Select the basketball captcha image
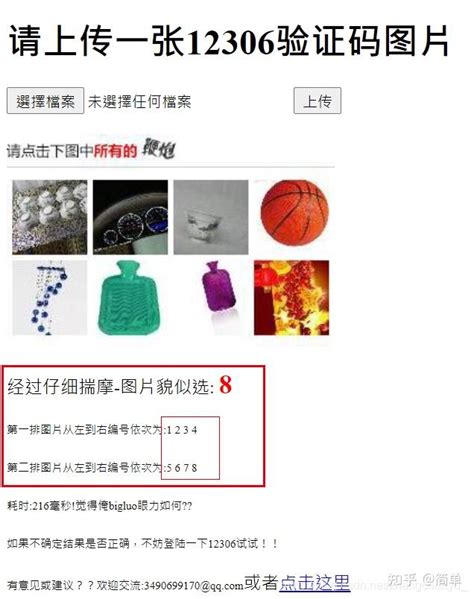Image resolution: width=474 pixels, height=599 pixels. [292, 217]
